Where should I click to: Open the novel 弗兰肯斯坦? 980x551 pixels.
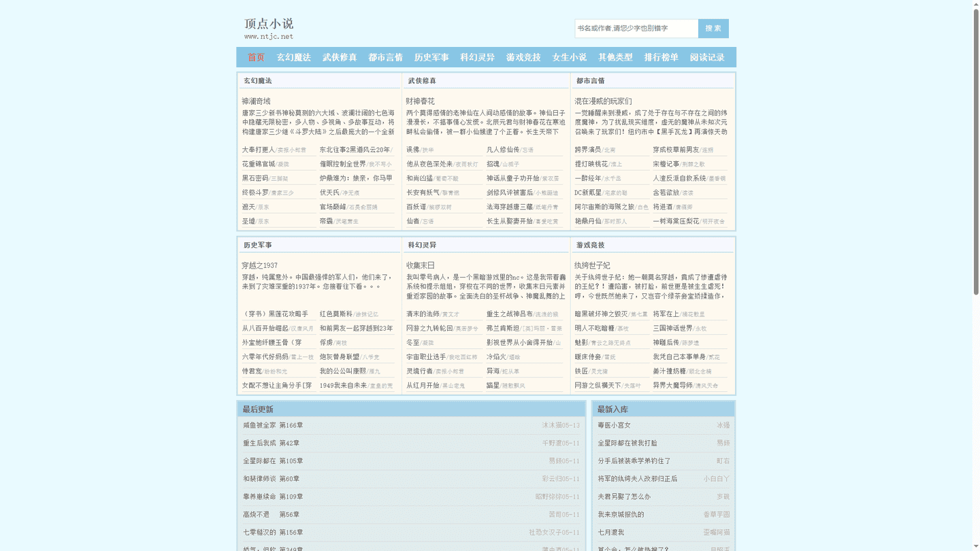coord(503,328)
